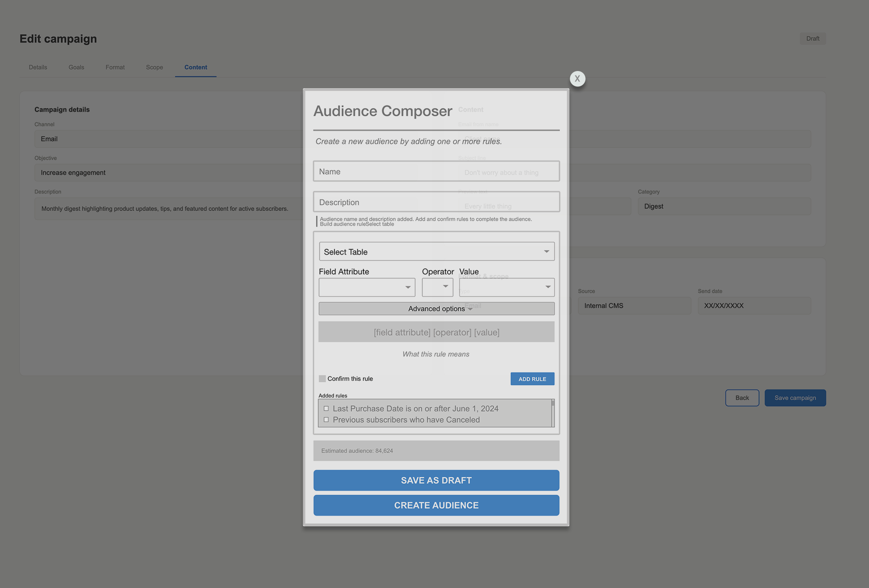Click the audience Description input field
This screenshot has width=869, height=588.
[x=436, y=202]
